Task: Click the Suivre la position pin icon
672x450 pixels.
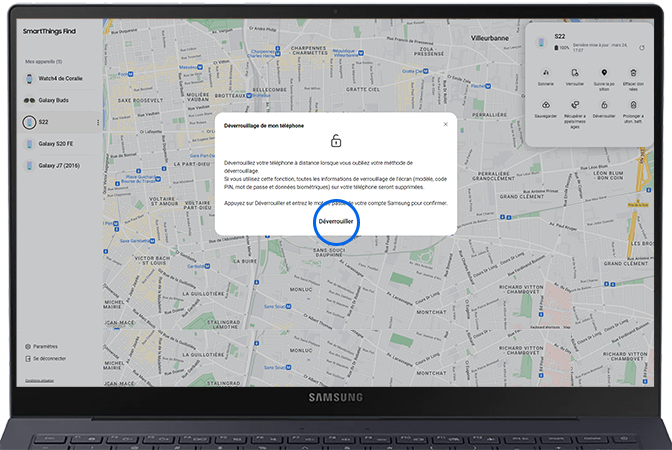Action: pos(604,72)
